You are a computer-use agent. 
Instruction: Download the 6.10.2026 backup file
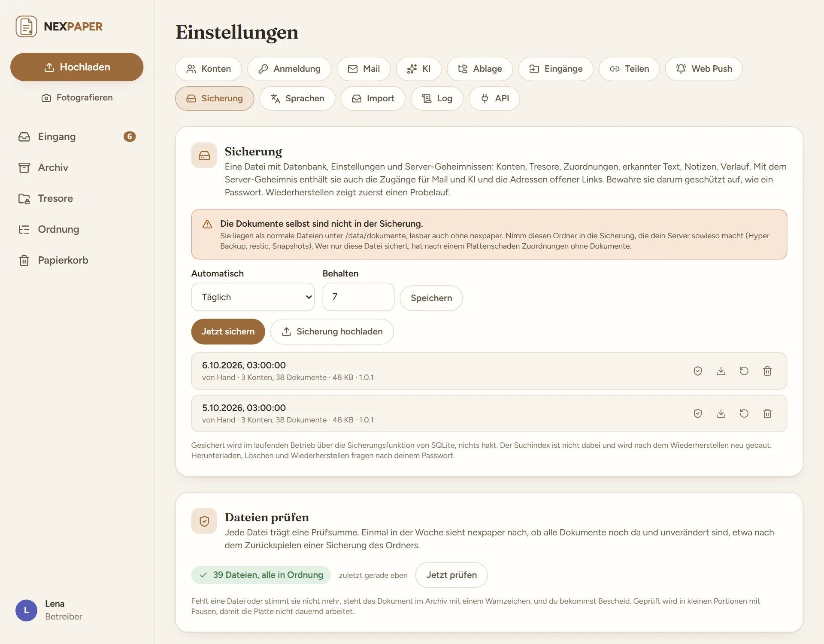[721, 371]
